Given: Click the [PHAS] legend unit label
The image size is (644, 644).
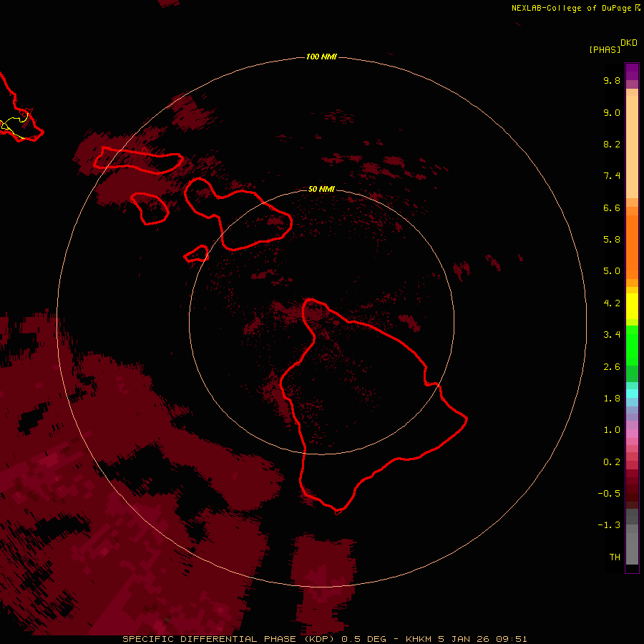Looking at the screenshot, I should pyautogui.click(x=605, y=49).
